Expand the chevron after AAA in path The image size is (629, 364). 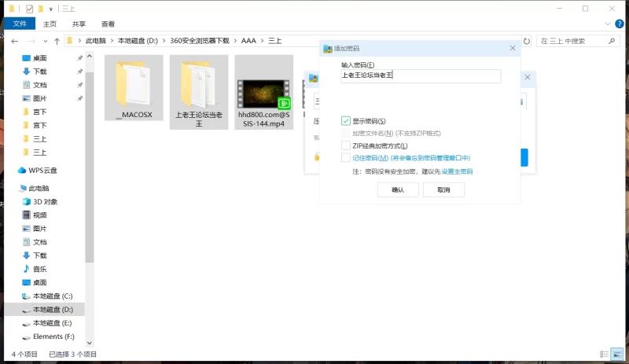(x=263, y=41)
